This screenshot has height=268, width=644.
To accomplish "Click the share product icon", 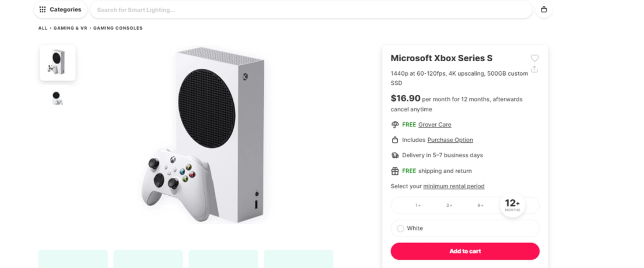I will (534, 69).
